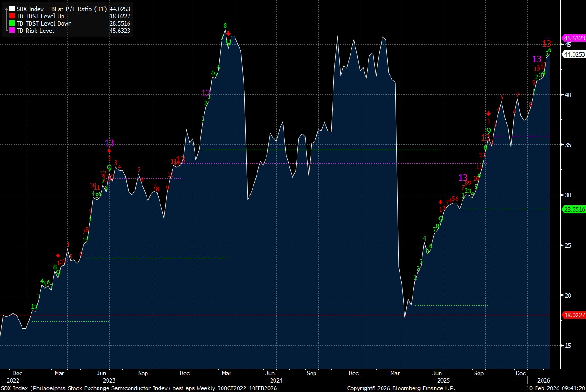
Task: Click red down arrow near September 2025
Action: point(488,113)
